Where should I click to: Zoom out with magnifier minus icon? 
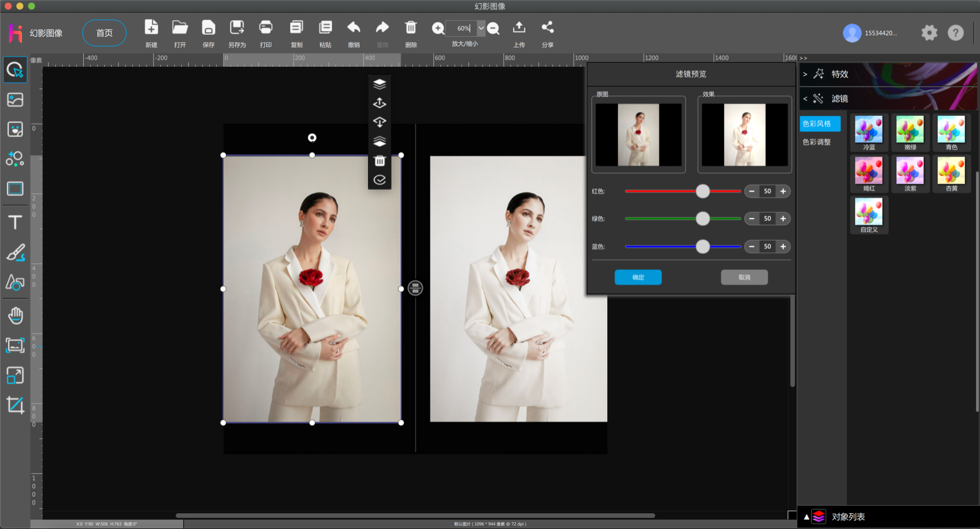pyautogui.click(x=493, y=29)
